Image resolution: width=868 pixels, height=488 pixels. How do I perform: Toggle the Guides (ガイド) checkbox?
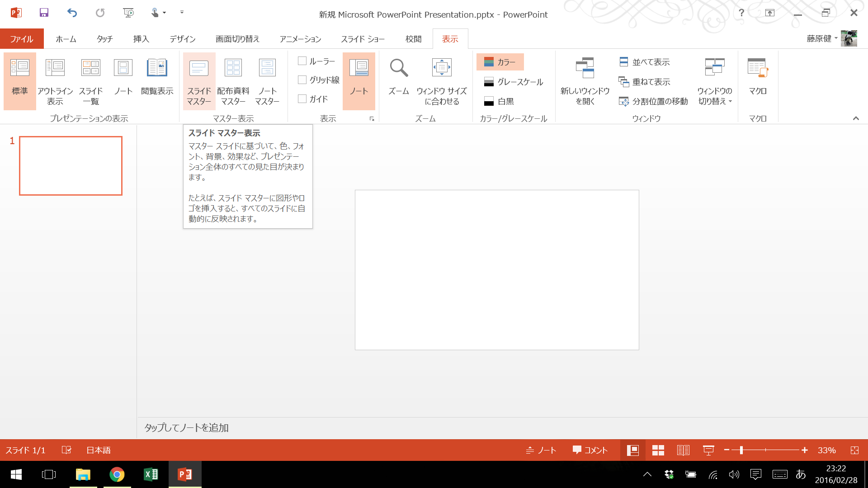pos(302,99)
